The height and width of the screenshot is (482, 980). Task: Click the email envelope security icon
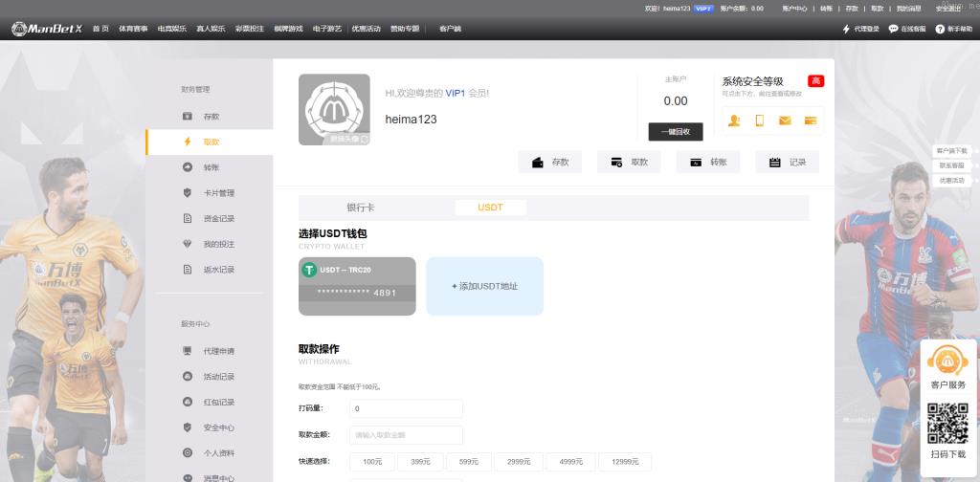[x=785, y=120]
